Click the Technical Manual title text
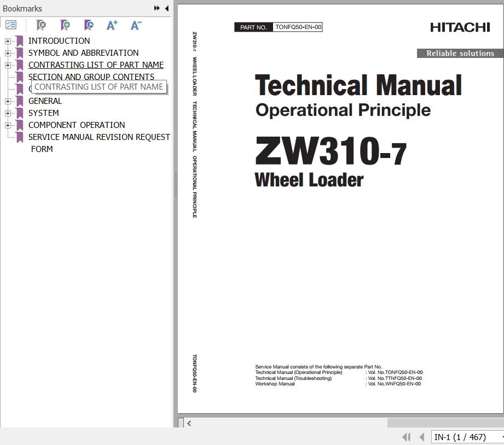This screenshot has width=504, height=445. point(358,85)
